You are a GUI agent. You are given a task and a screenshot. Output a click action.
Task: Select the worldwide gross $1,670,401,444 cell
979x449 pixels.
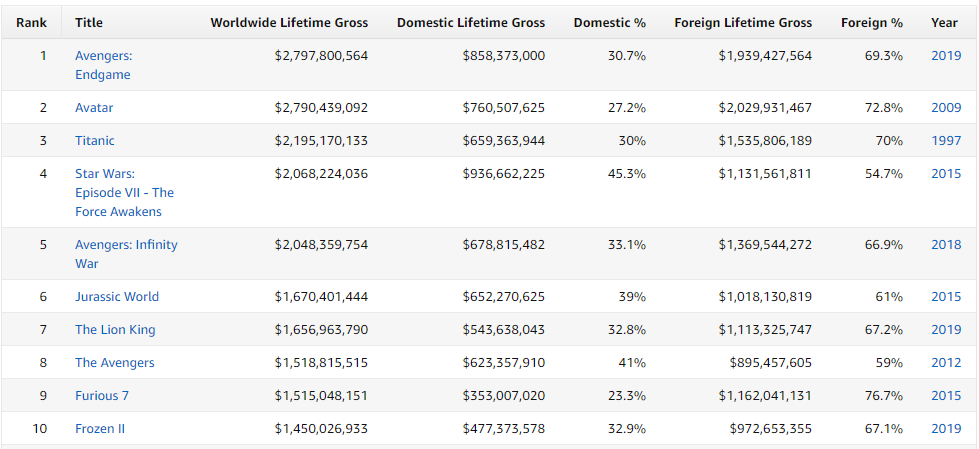point(322,297)
